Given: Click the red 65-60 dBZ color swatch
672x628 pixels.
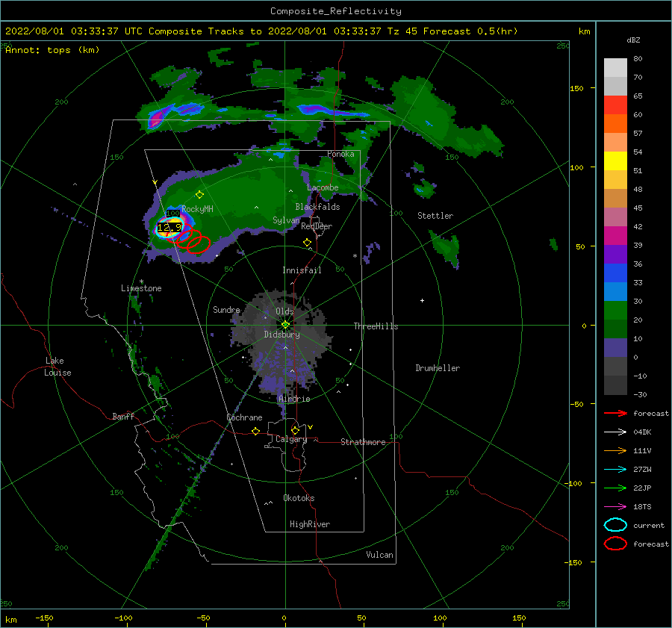Looking at the screenshot, I should point(615,105).
